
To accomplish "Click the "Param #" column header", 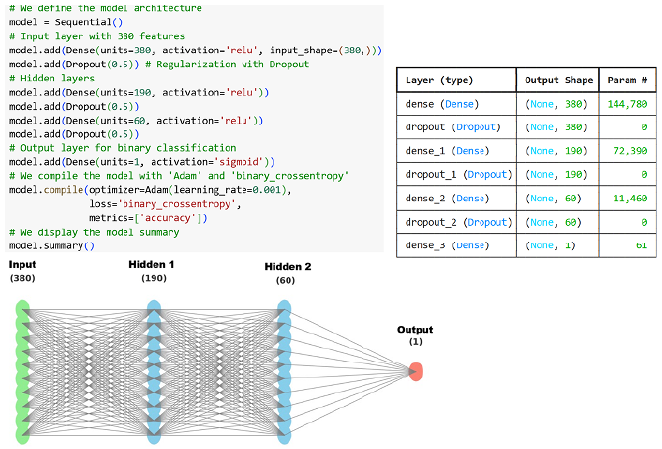I will [628, 80].
